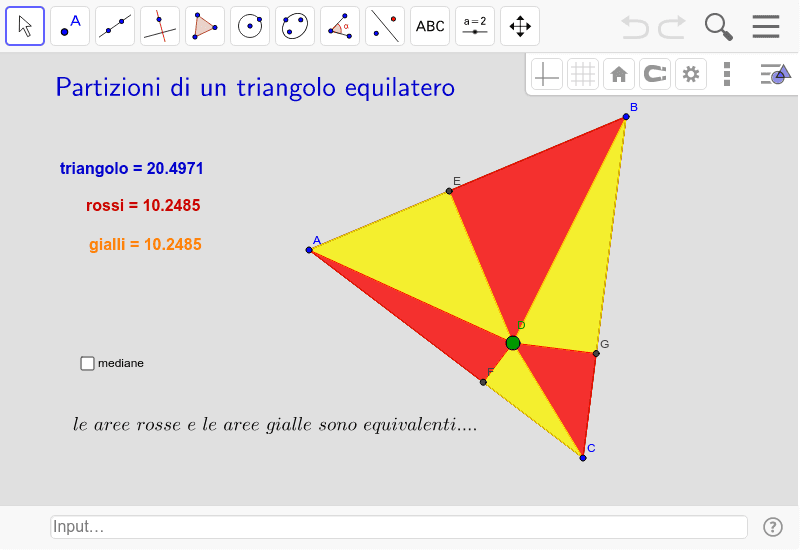Select the Point tool

click(70, 26)
